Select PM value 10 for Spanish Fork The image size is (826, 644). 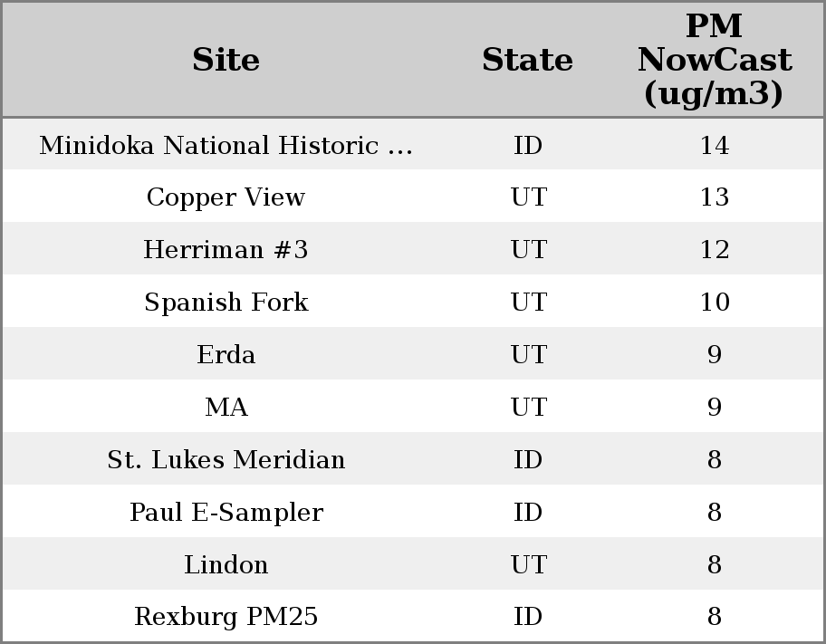click(x=714, y=303)
